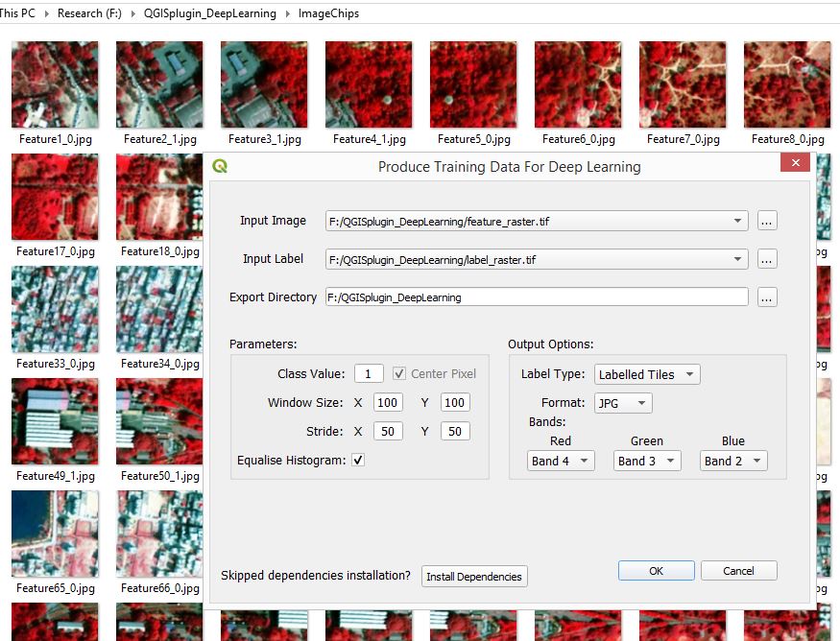Open the Label Type dropdown
This screenshot has width=840, height=641.
[x=646, y=373]
